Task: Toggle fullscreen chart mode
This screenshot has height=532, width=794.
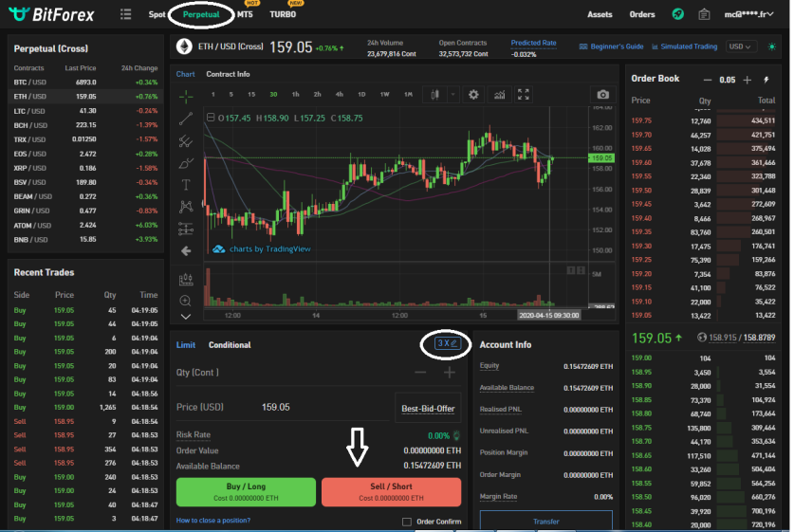Action: pyautogui.click(x=524, y=95)
